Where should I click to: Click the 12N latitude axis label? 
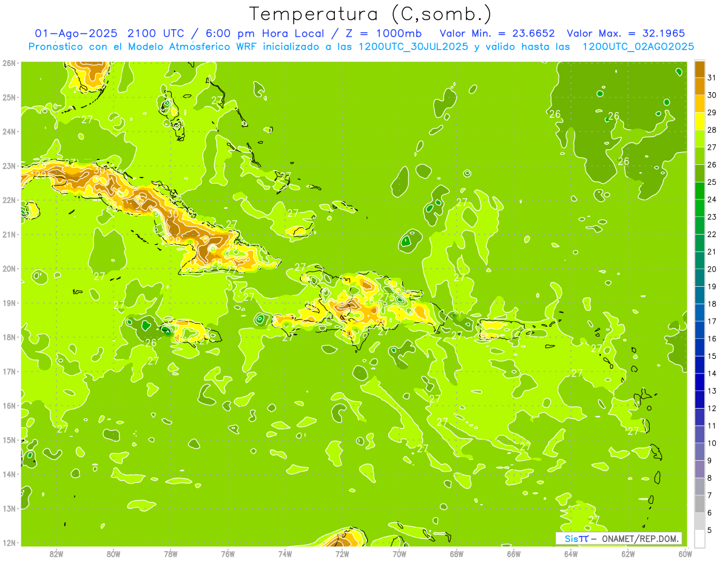(9, 543)
